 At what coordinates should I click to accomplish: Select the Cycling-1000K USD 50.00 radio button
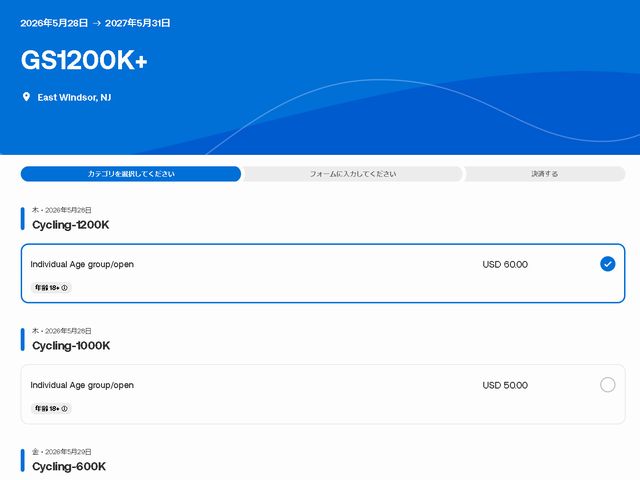607,385
